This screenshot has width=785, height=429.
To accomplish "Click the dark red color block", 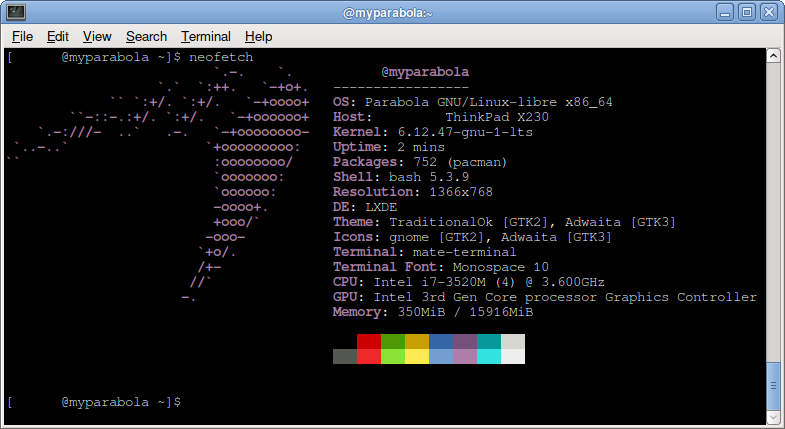I will coord(369,341).
